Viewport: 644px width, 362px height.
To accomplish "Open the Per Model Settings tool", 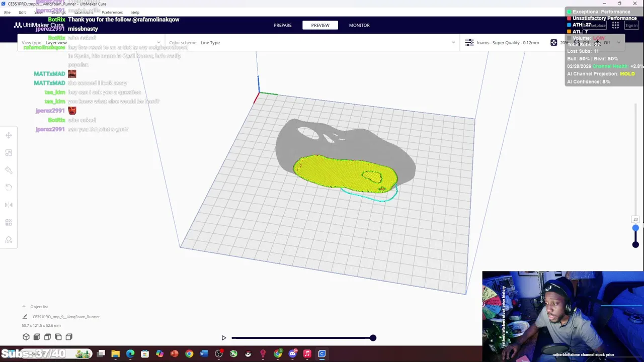I will (9, 222).
